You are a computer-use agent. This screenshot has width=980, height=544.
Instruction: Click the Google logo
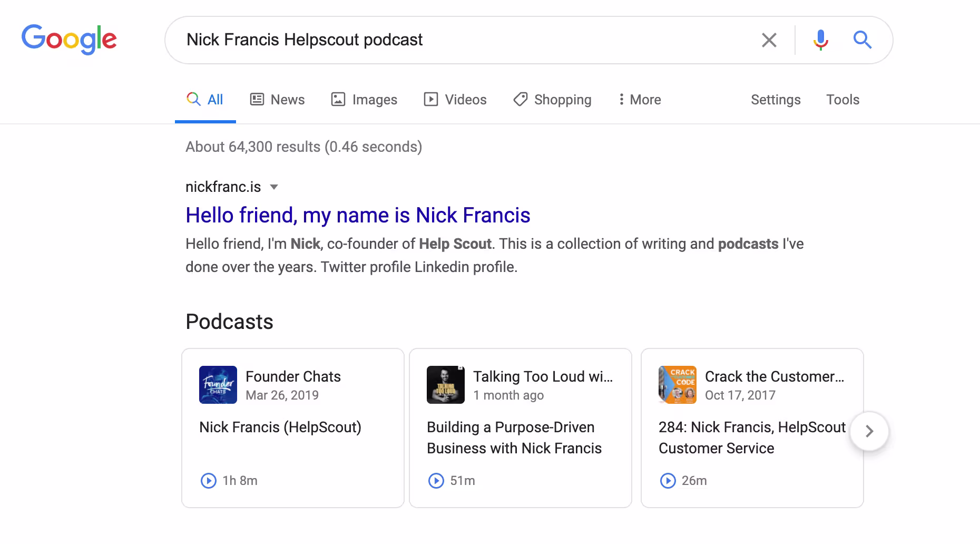point(69,39)
